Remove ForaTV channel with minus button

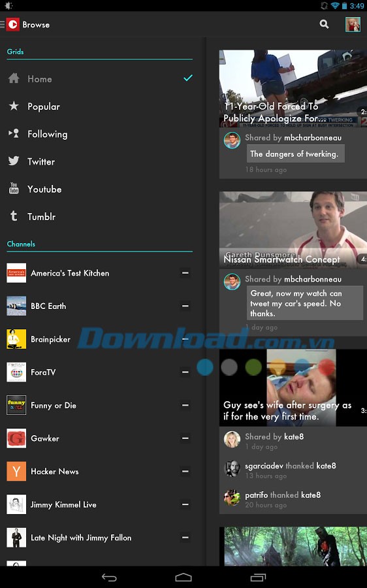click(185, 372)
